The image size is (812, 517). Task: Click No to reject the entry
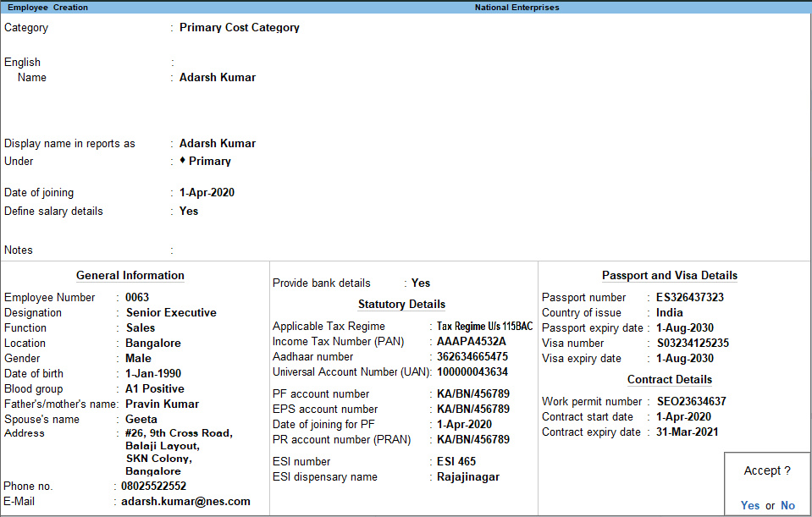coord(787,505)
